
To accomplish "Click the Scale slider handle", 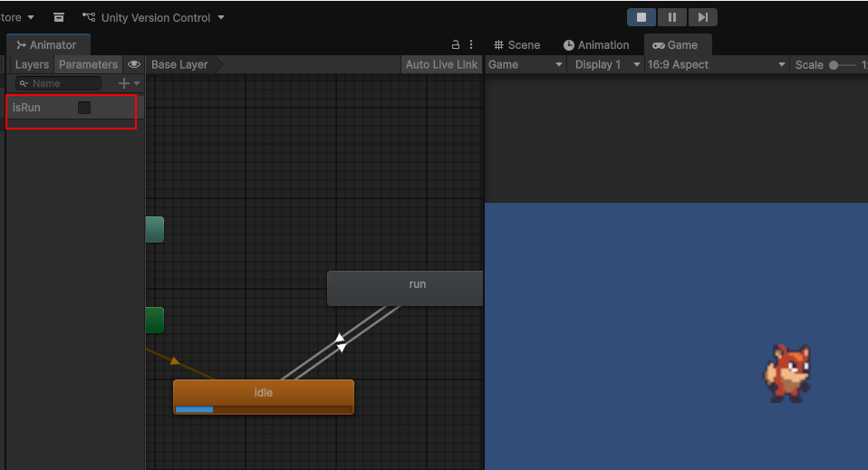I will 834,64.
